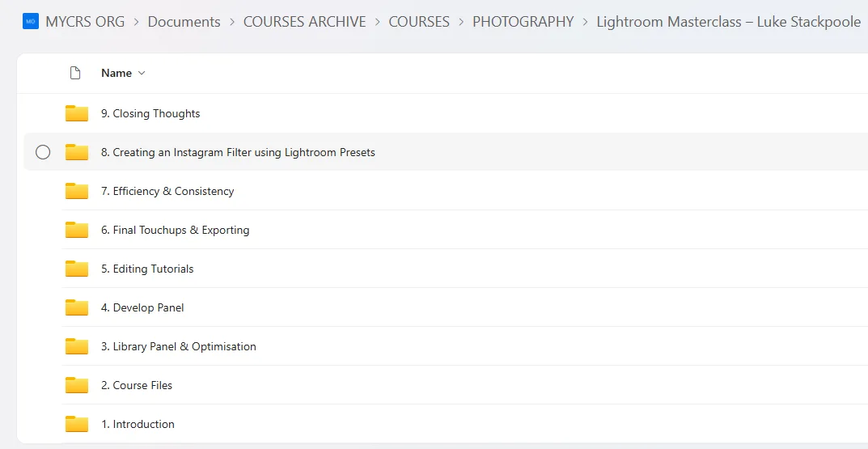Go to Documents in the breadcrumb
The image size is (868, 449).
click(184, 22)
